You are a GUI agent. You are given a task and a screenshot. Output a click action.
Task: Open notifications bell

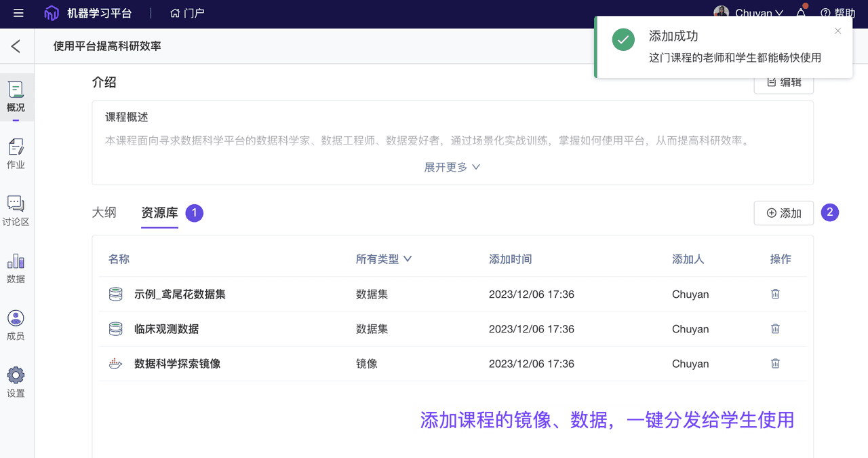pos(801,12)
